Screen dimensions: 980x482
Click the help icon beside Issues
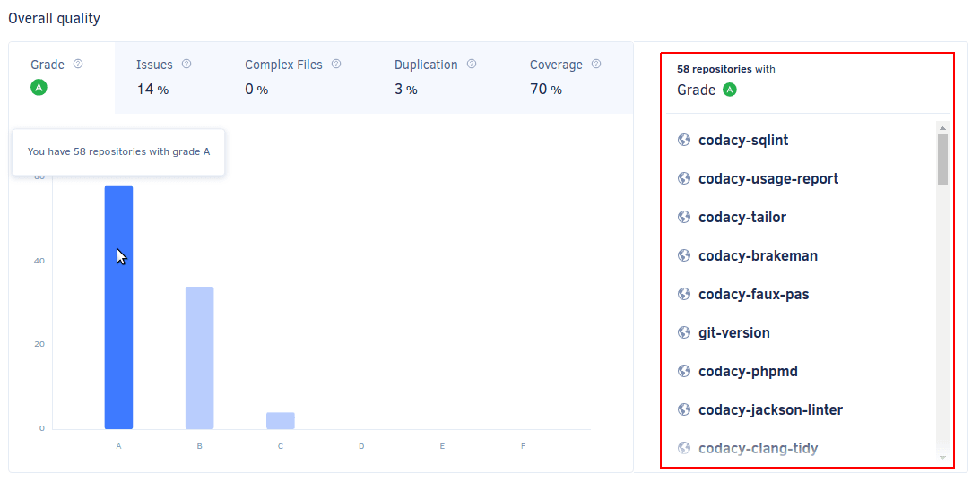[186, 65]
